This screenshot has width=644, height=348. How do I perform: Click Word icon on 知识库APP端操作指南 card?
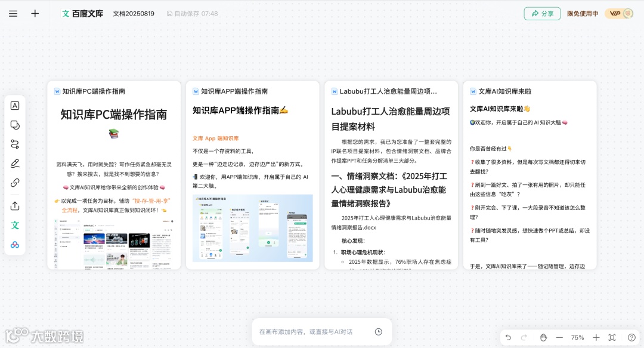196,91
